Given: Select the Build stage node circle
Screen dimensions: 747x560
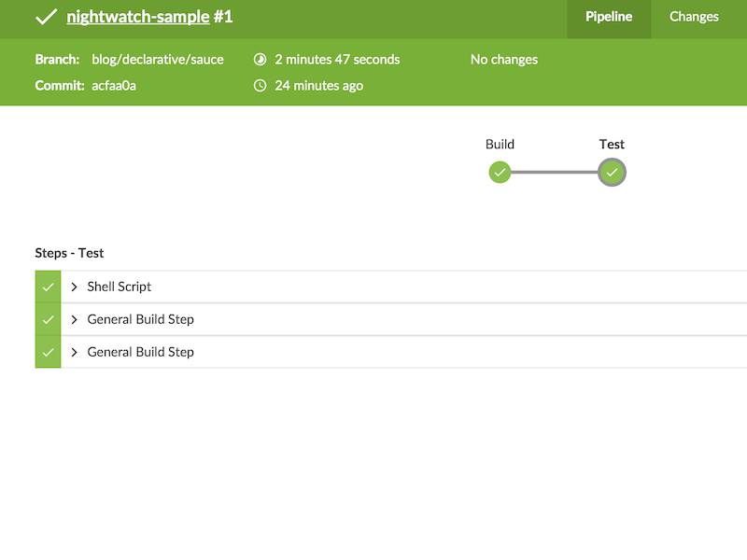Looking at the screenshot, I should [x=500, y=172].
